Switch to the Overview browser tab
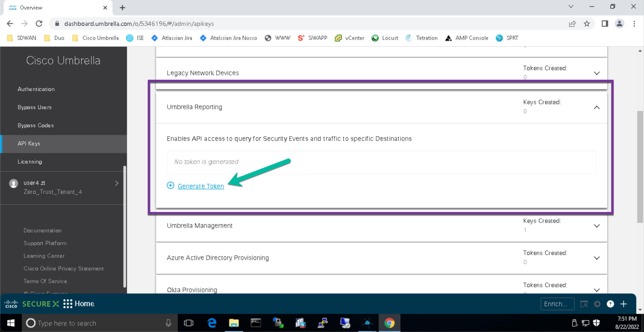Screen dimensions: 644x332 (x=31, y=7)
